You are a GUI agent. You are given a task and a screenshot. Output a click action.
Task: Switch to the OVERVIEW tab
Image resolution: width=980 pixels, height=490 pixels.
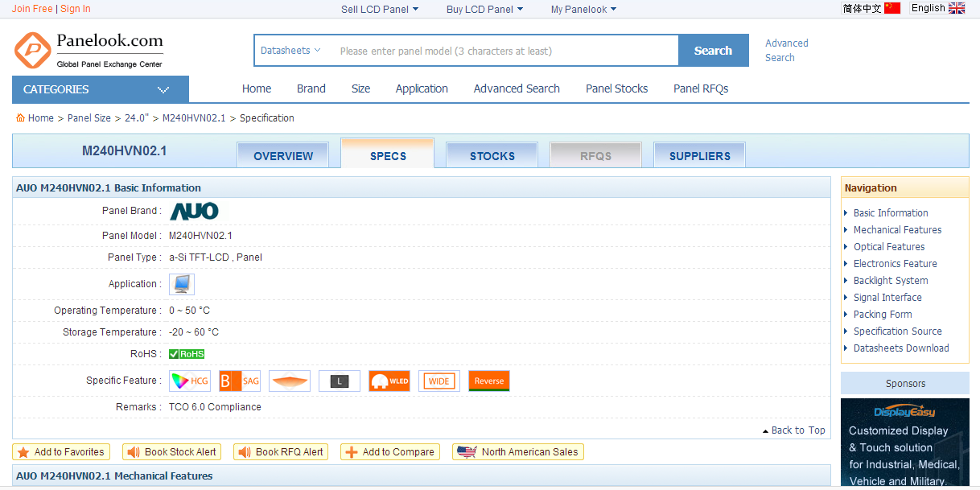pyautogui.click(x=283, y=156)
